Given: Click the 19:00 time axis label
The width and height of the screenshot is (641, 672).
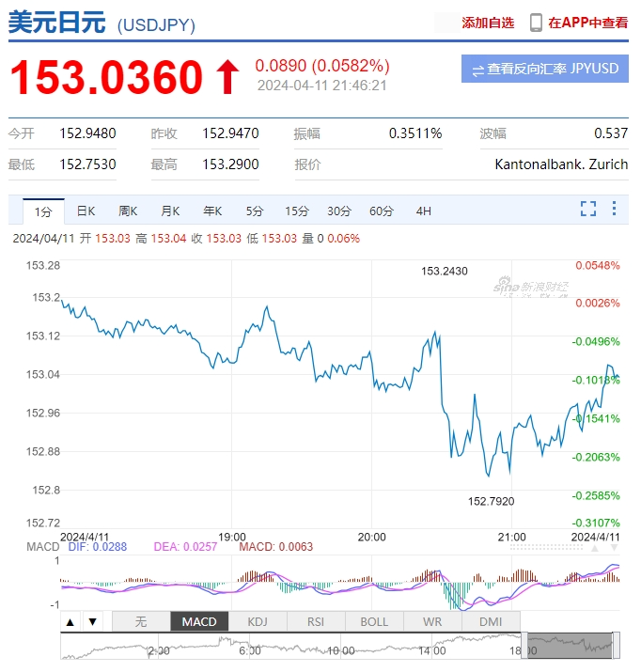Looking at the screenshot, I should coord(232,537).
